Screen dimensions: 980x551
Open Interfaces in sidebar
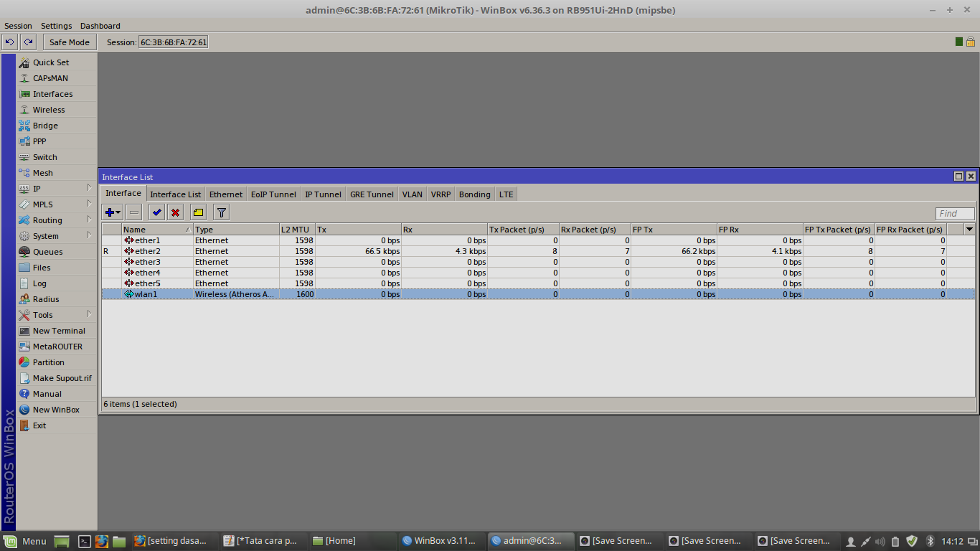pos(57,94)
